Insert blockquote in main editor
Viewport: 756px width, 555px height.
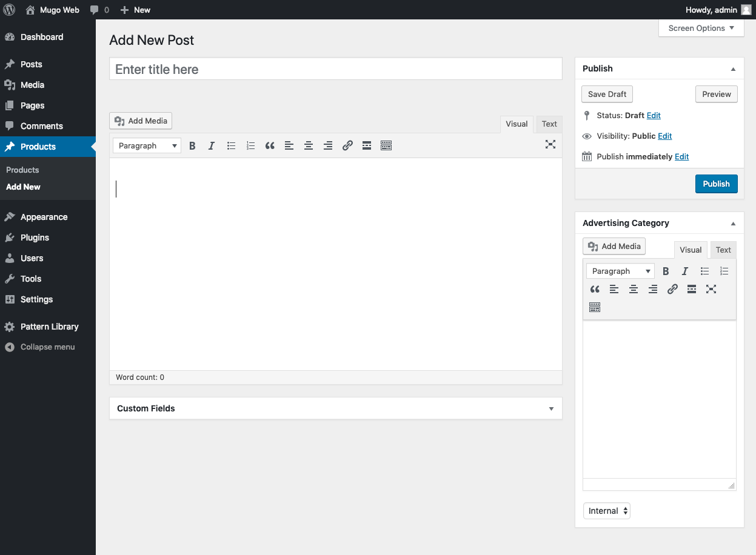[270, 145]
